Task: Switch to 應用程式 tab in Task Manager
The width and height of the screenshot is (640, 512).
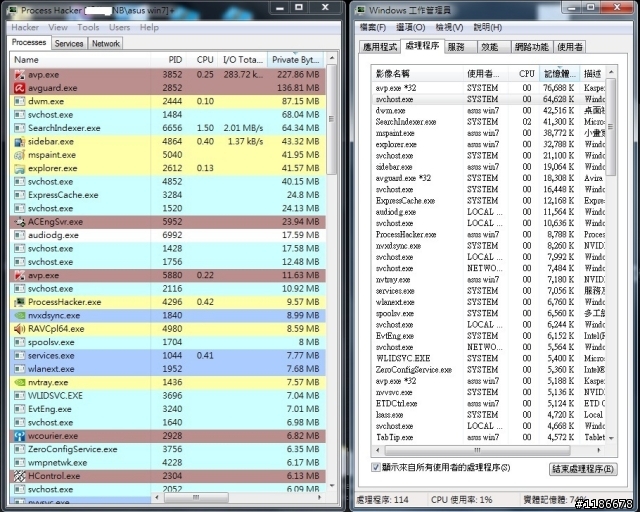Action: point(380,47)
